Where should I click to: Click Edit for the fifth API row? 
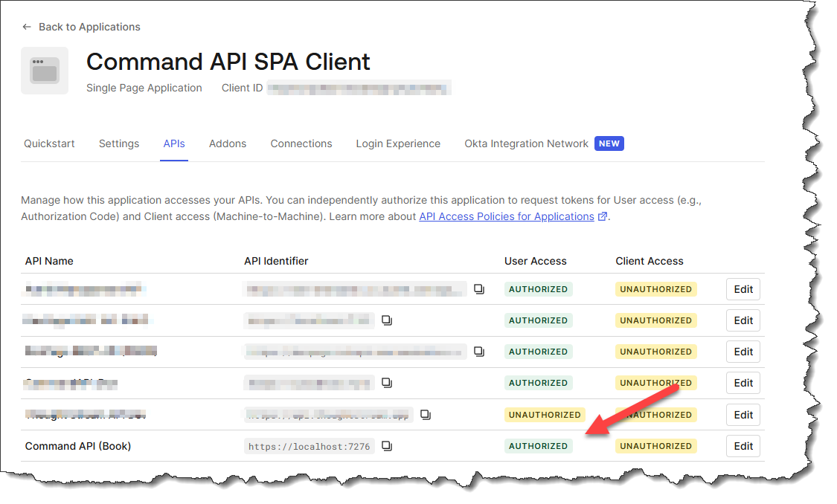[x=743, y=415]
